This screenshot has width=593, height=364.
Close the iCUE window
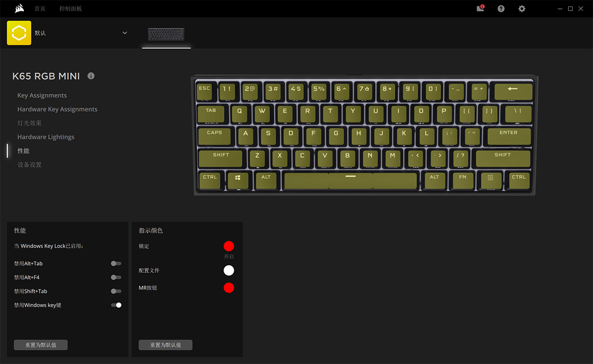581,9
